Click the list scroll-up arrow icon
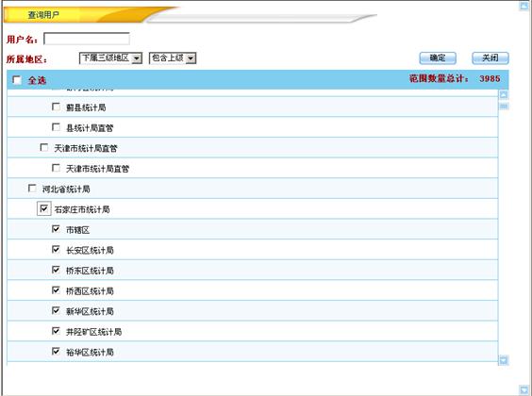The width and height of the screenshot is (532, 396). (x=504, y=94)
